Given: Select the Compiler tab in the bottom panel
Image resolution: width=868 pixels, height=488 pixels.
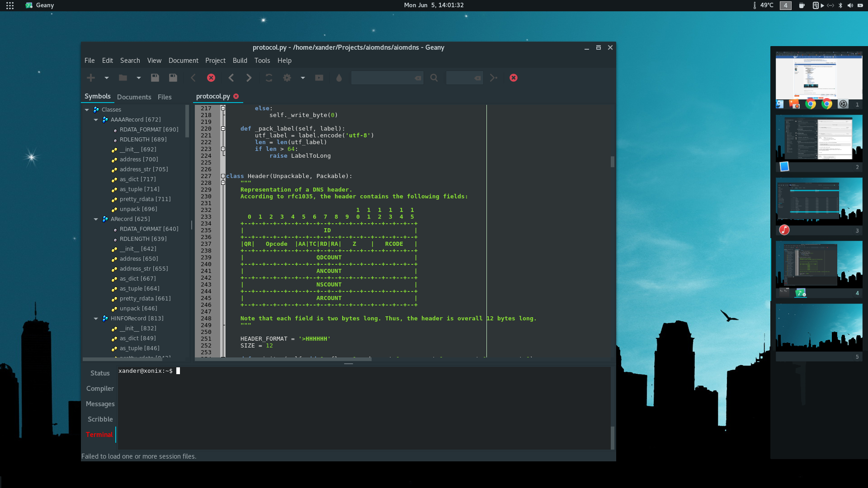Looking at the screenshot, I should 100,389.
